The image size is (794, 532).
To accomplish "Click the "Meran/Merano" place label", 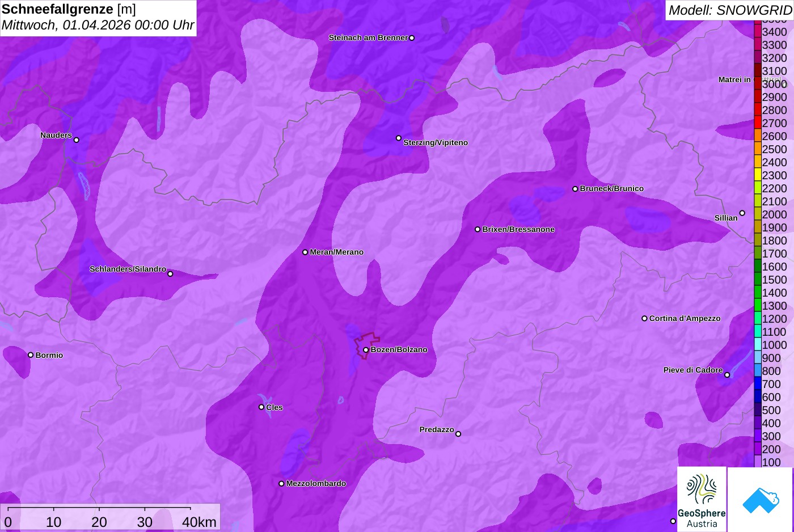I will pos(337,252).
